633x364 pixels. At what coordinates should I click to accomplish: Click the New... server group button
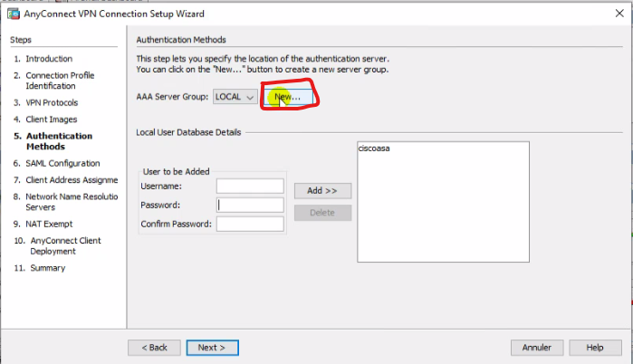point(289,97)
